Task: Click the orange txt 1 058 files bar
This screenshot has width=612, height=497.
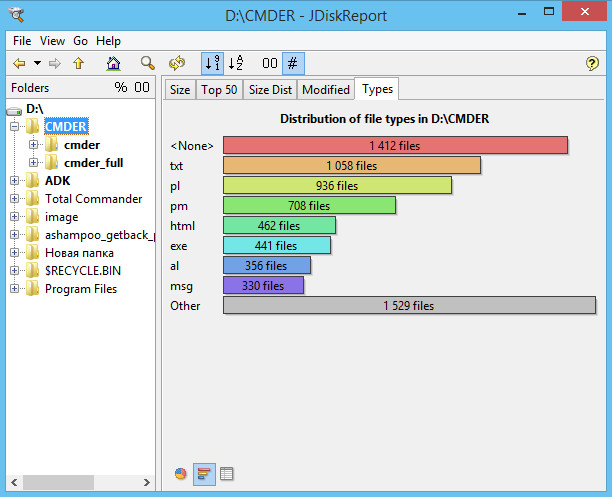Action: tap(352, 166)
